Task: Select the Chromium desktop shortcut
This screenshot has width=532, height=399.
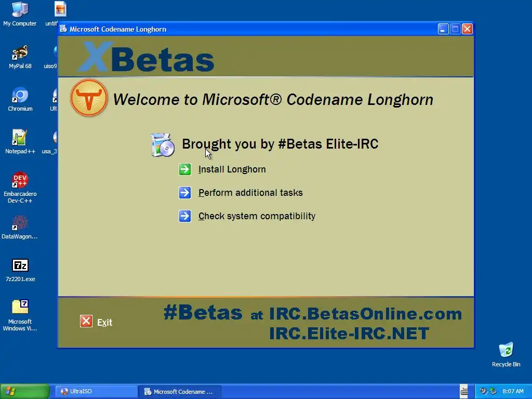Action: click(20, 99)
